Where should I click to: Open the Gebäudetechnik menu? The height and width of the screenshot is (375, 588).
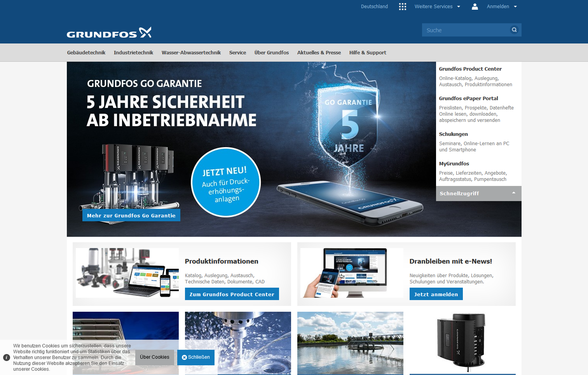86,53
